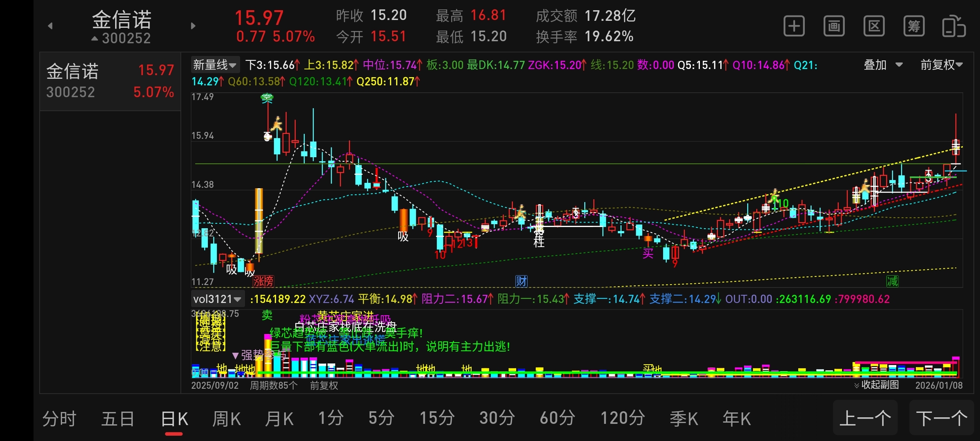Viewport: 980px width, 441px height.
Task: Select 金信诺 300252 in the side list
Action: 110,81
